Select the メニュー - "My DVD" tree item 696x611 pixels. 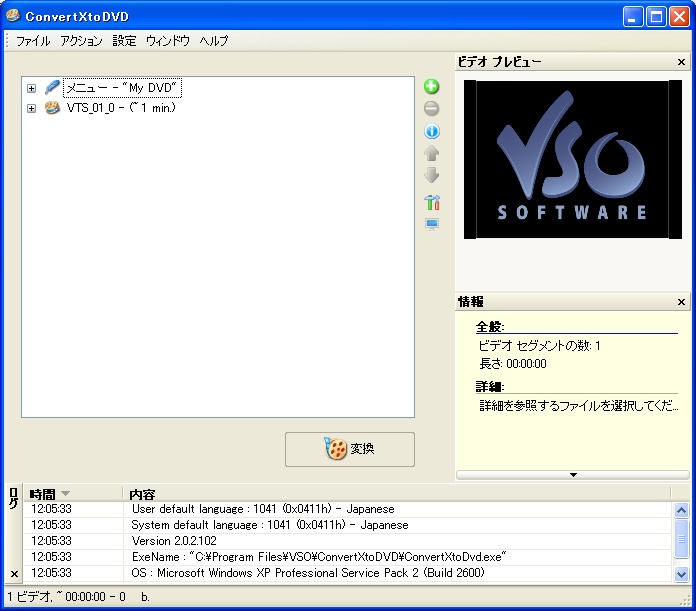[122, 88]
